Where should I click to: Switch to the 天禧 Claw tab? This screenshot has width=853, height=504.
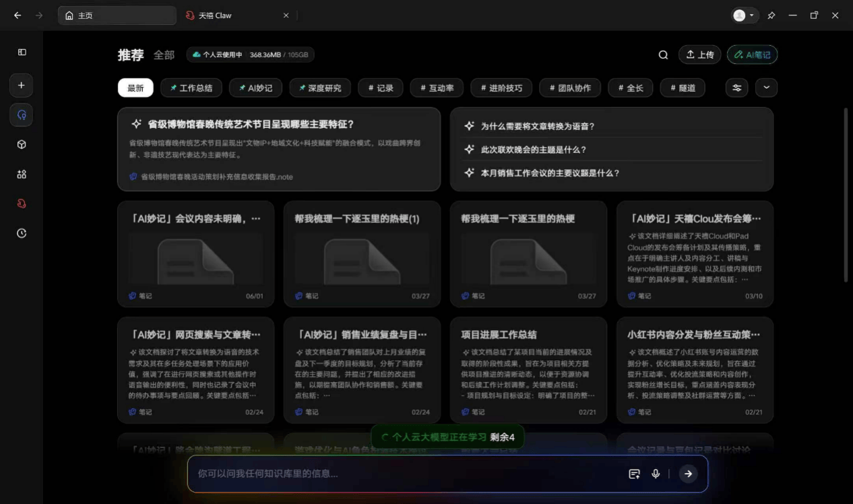point(237,15)
